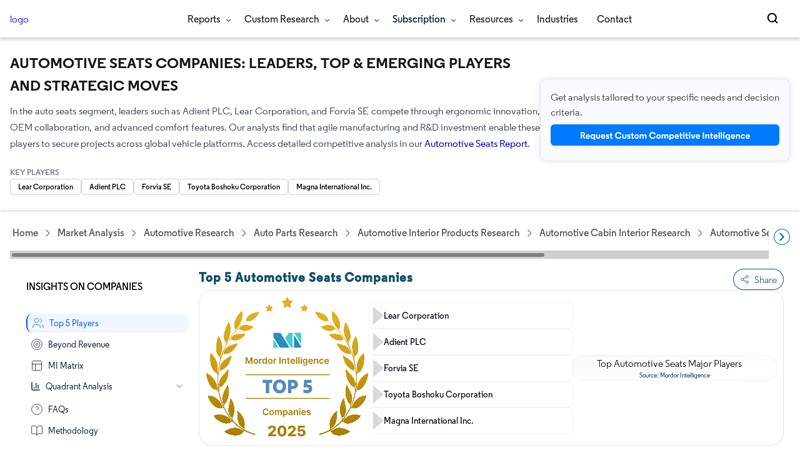The width and height of the screenshot is (800, 450).
Task: Click the triangle beside Lear Corporation
Action: click(x=378, y=316)
